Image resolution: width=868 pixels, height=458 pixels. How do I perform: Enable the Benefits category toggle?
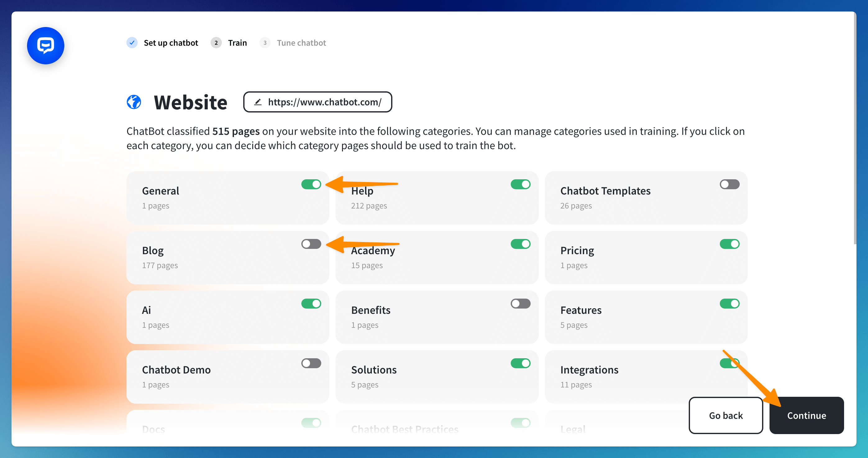520,304
